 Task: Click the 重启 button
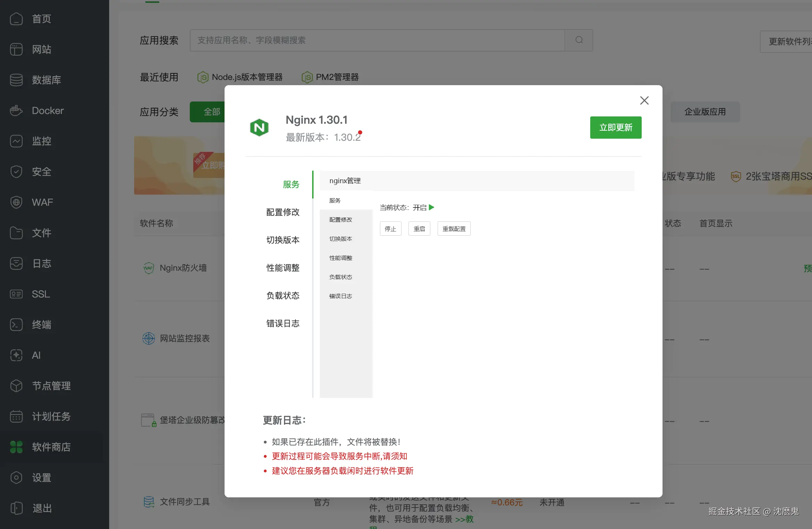pyautogui.click(x=419, y=229)
